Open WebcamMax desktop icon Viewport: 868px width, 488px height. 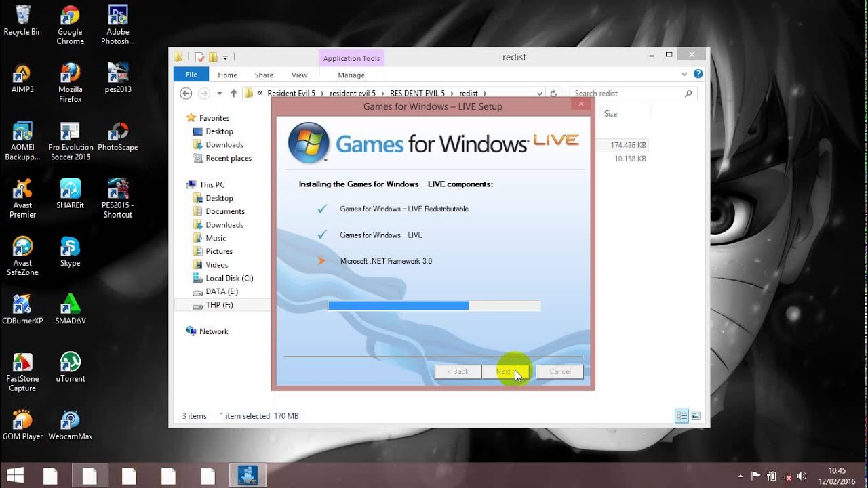pyautogui.click(x=70, y=425)
